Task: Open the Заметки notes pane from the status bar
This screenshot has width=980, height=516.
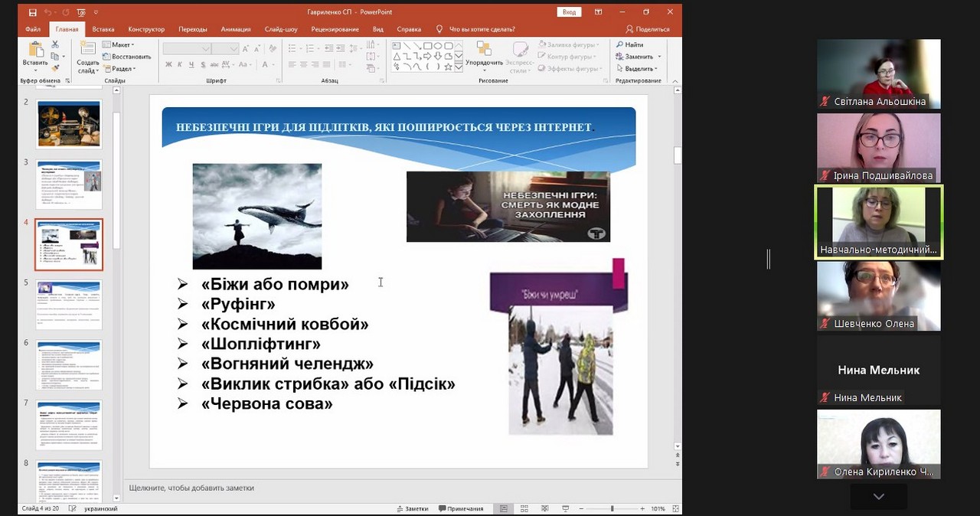Action: point(413,508)
